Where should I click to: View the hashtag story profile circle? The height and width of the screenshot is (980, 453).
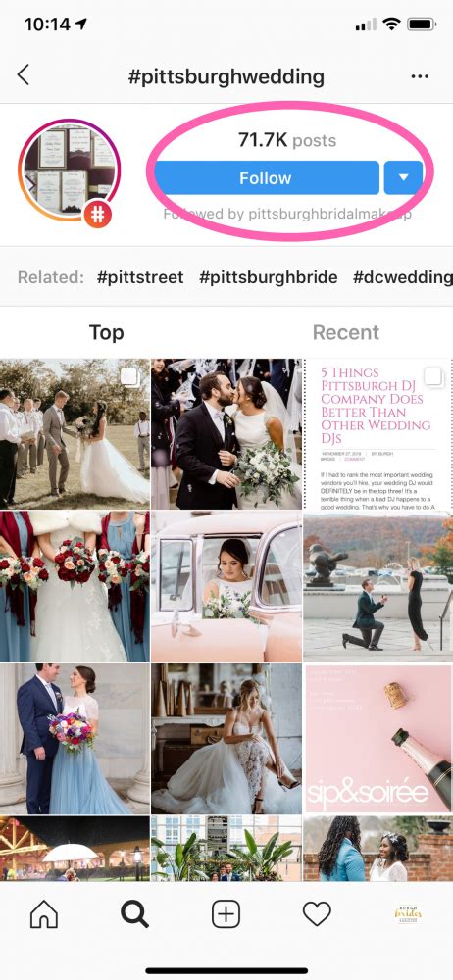coord(69,170)
